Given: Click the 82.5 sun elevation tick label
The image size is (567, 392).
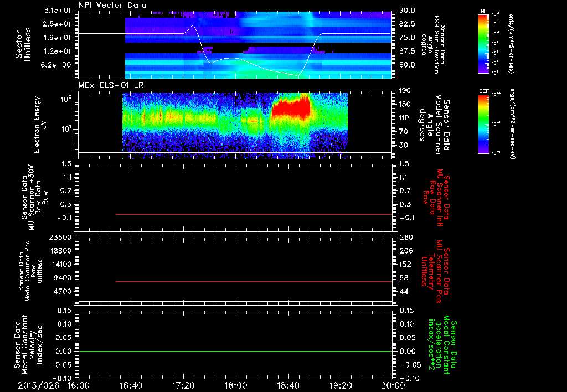Looking at the screenshot, I should pos(407,24).
